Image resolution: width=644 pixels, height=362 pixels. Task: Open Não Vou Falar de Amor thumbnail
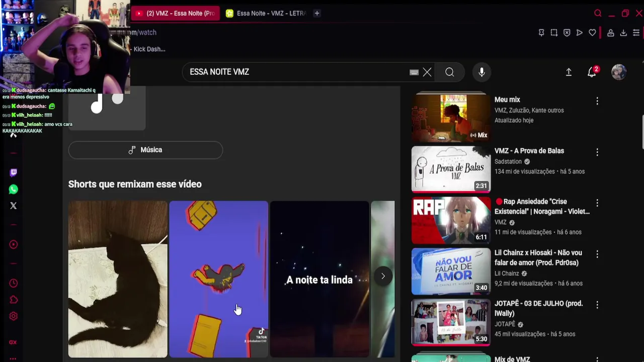[451, 271]
